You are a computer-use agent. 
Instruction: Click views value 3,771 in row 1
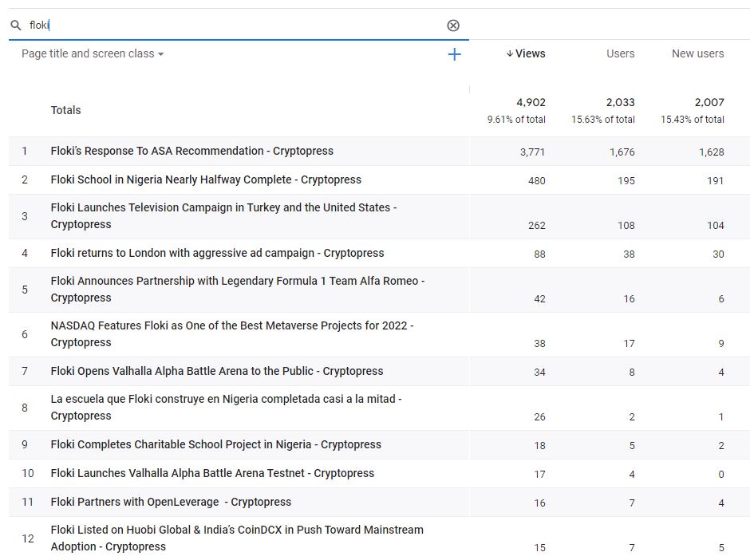coord(532,152)
